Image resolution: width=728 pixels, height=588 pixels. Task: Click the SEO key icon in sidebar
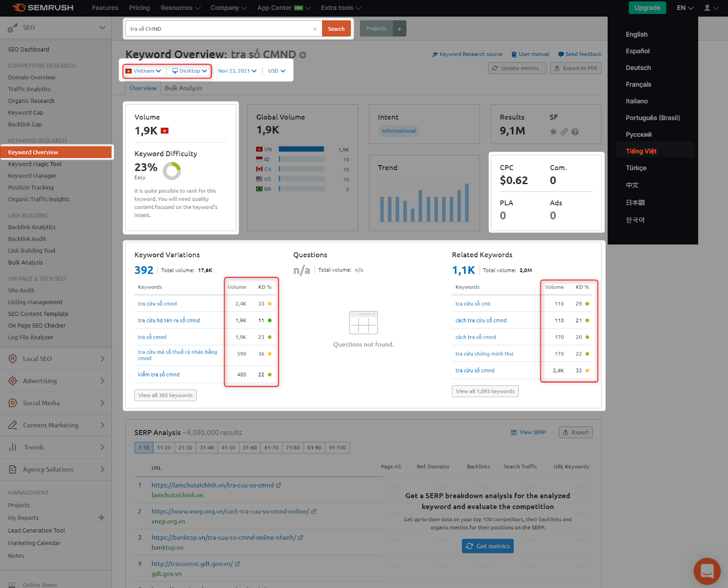[13, 28]
